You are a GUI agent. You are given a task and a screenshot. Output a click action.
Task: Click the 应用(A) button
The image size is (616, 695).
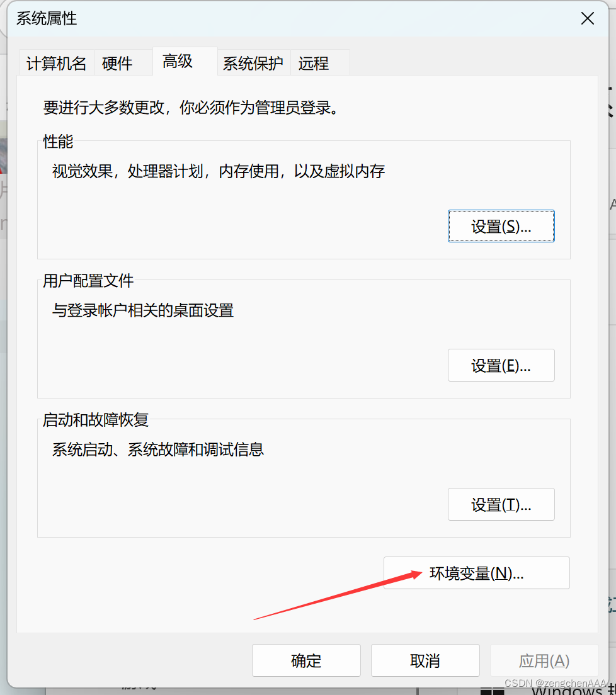[x=544, y=660]
